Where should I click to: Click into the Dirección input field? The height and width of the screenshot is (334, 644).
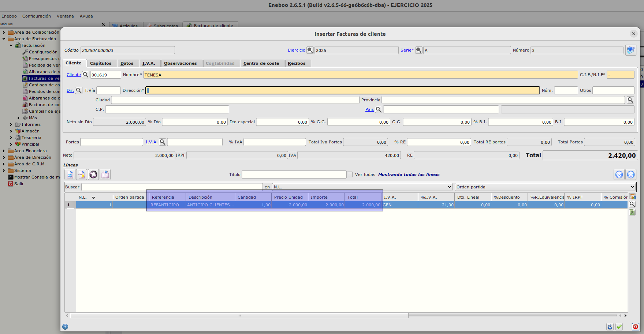click(343, 90)
